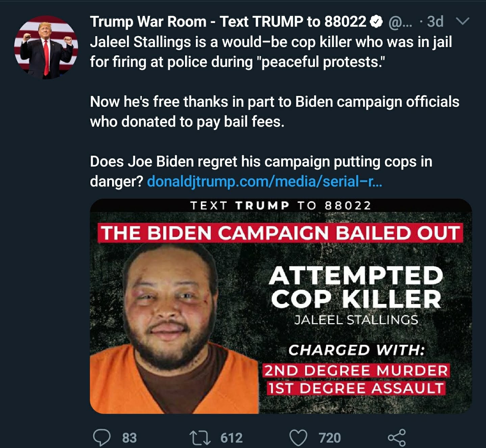Viewport: 486px width, 448px height.
Task: Expand the tweet options chevron
Action: pos(462,21)
